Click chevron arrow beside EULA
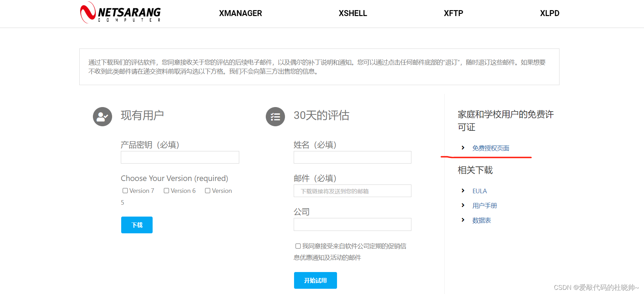This screenshot has height=294, width=644. pyautogui.click(x=463, y=191)
